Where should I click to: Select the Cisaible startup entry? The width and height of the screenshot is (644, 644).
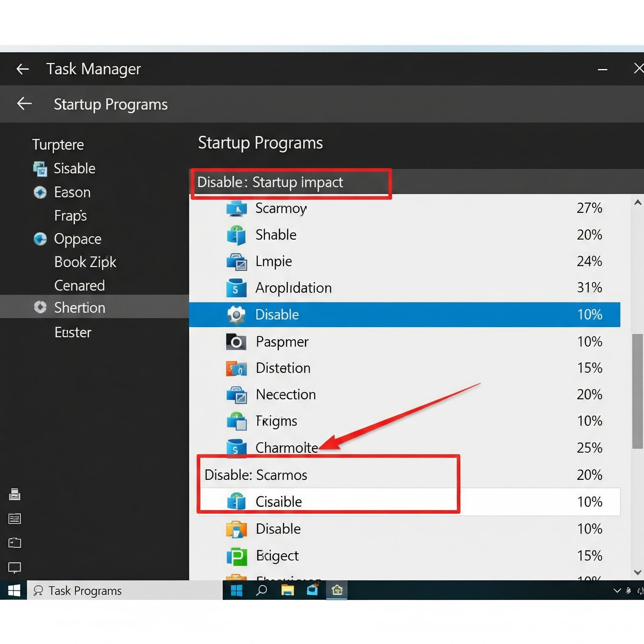[x=278, y=502]
